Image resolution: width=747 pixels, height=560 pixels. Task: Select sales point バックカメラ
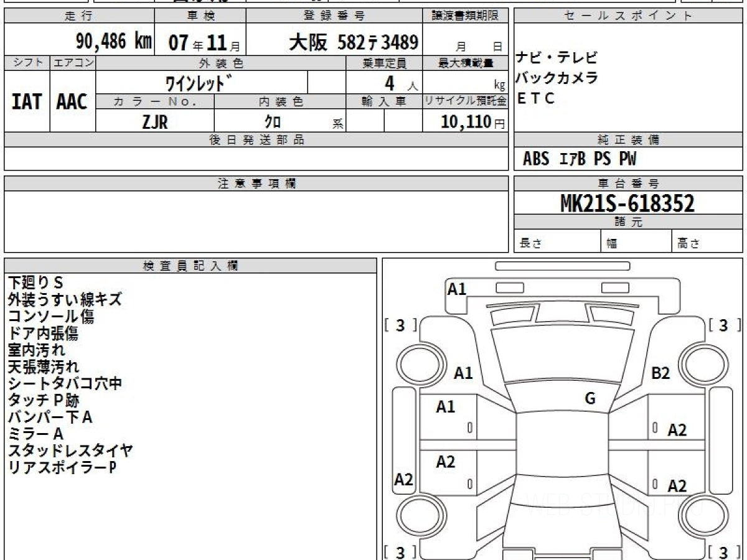[557, 78]
